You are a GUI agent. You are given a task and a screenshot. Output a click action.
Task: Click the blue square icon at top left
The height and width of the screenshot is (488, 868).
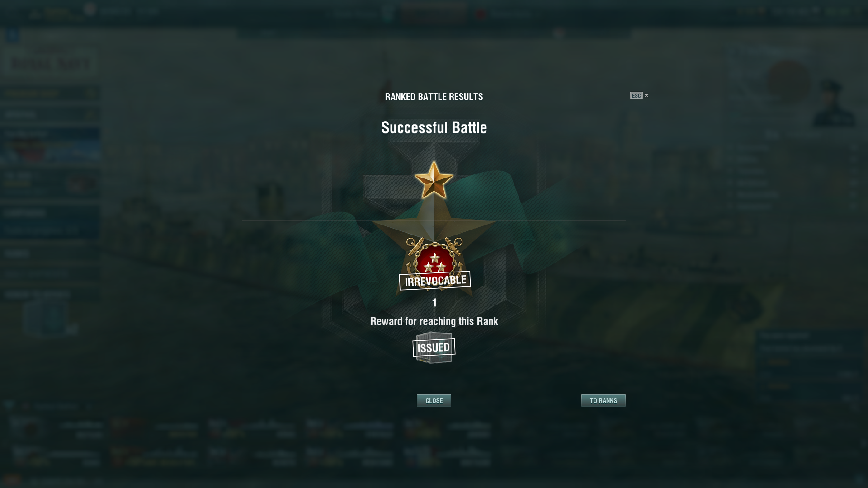click(12, 35)
